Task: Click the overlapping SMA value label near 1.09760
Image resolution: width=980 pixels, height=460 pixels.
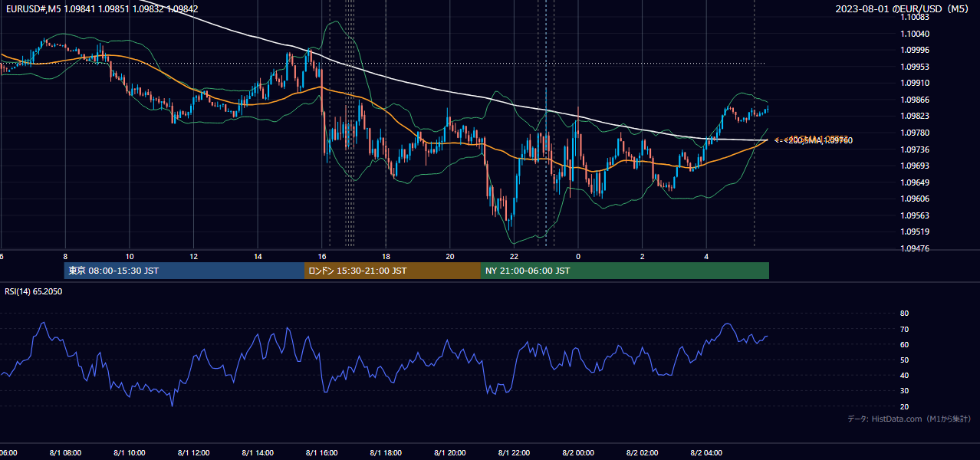Action: coord(813,140)
